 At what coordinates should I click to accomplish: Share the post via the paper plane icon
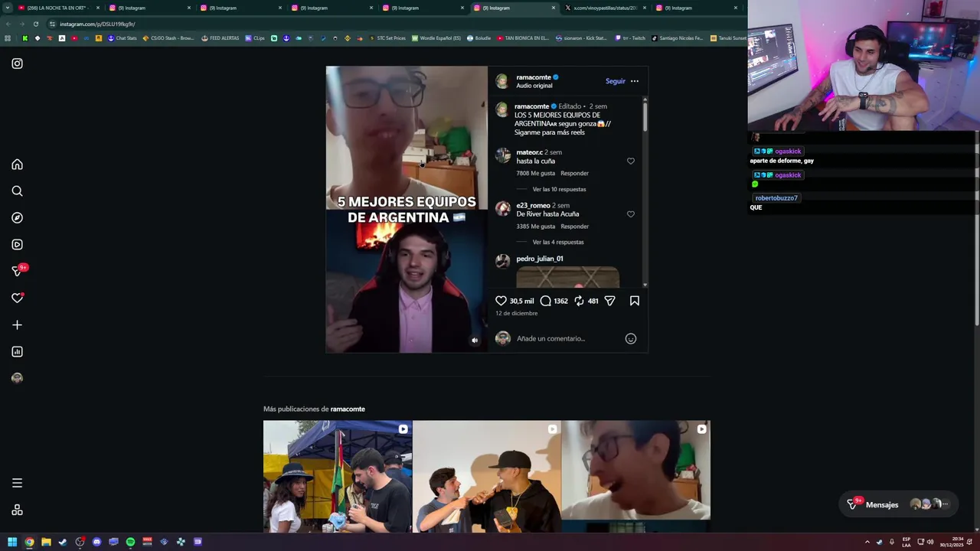(609, 301)
